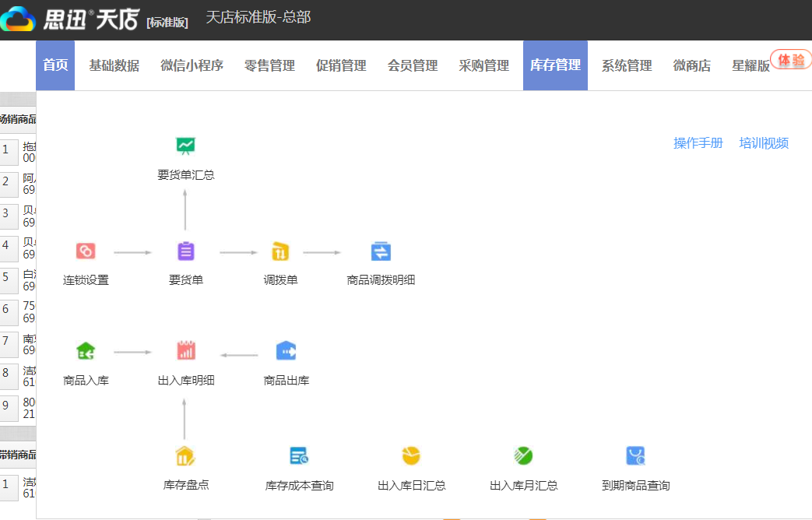Click the 出入库月汇总 icon
812x520 pixels.
coord(523,455)
